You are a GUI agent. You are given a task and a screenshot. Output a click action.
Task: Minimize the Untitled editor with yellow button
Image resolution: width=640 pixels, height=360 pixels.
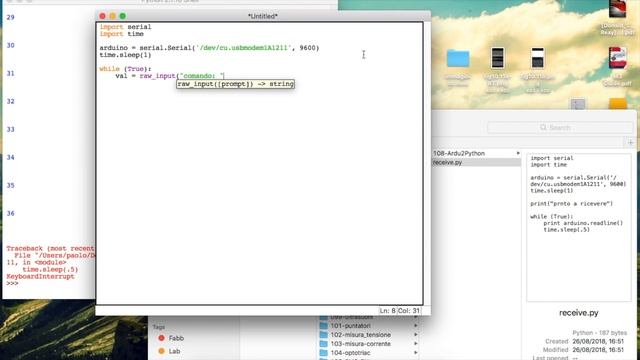[112, 16]
